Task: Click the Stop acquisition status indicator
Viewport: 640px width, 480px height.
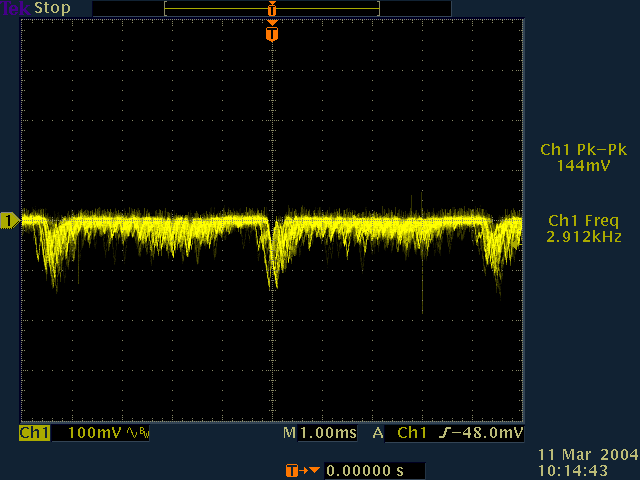Action: pyautogui.click(x=50, y=8)
